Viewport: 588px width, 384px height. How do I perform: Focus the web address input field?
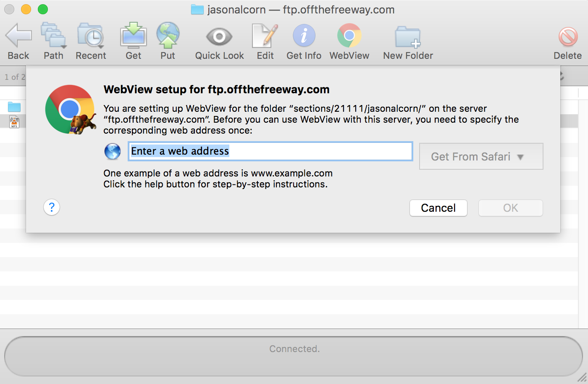click(x=270, y=151)
